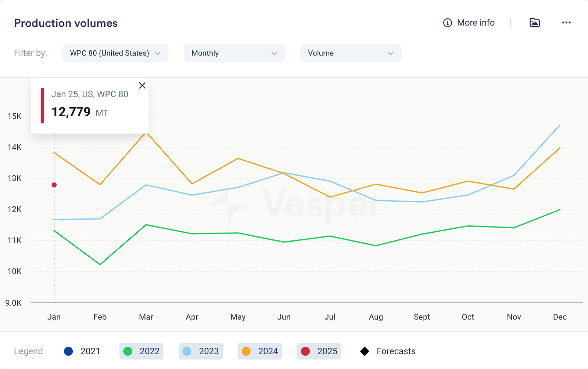The image size is (588, 369).
Task: Click the More info link
Action: 476,23
